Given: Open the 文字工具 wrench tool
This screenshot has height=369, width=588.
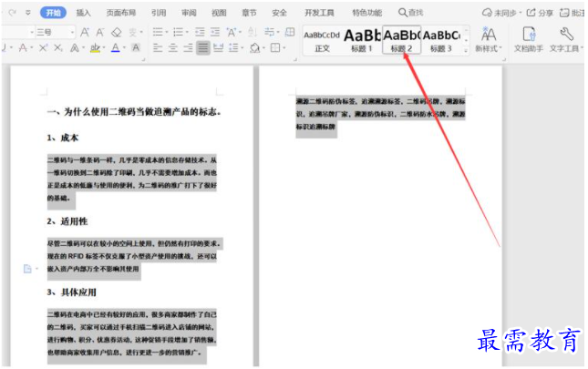Looking at the screenshot, I should click(x=565, y=39).
